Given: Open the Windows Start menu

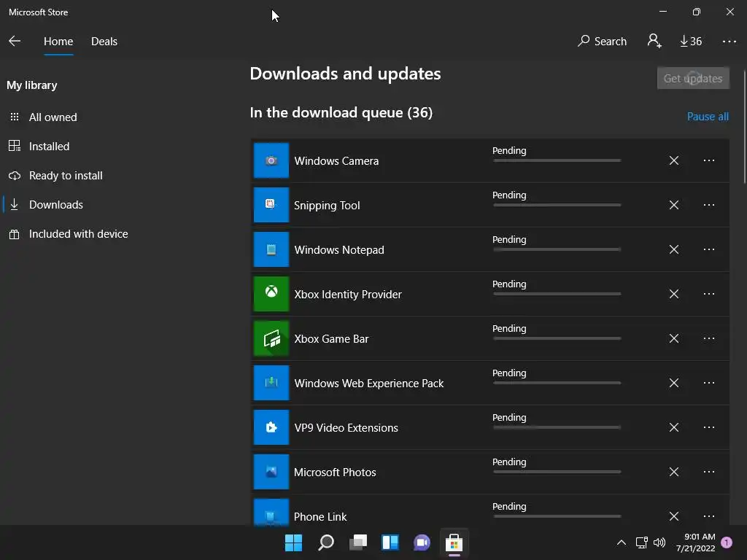Looking at the screenshot, I should pyautogui.click(x=293, y=542).
